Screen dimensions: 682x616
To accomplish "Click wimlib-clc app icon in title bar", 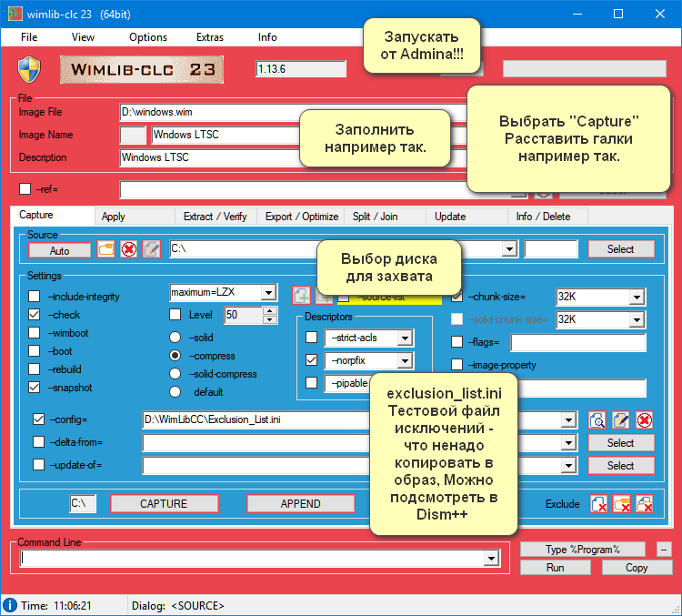I will [x=15, y=14].
